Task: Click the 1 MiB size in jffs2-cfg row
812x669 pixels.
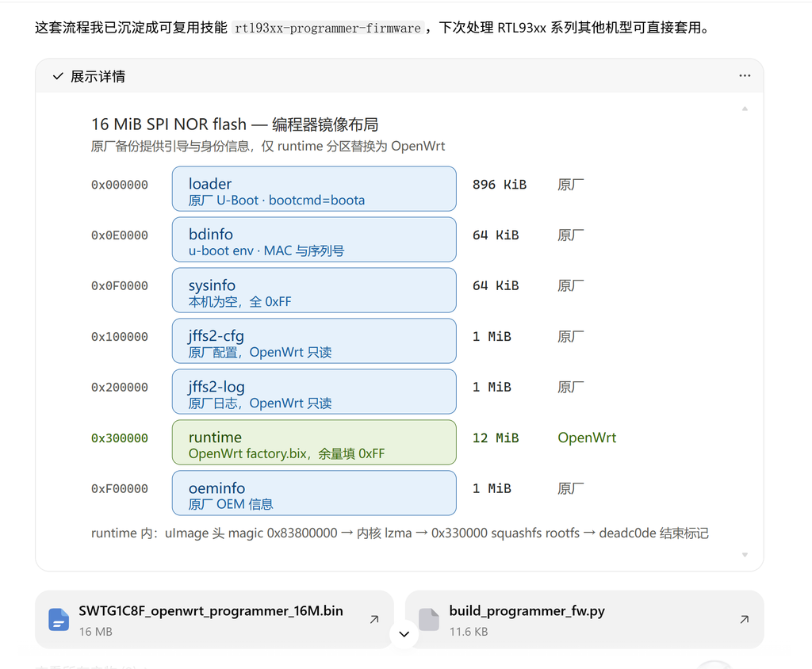Action: [x=492, y=337]
